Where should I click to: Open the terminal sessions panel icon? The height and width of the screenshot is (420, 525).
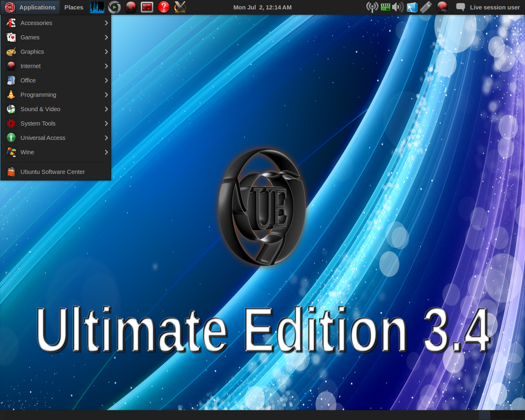147,7
